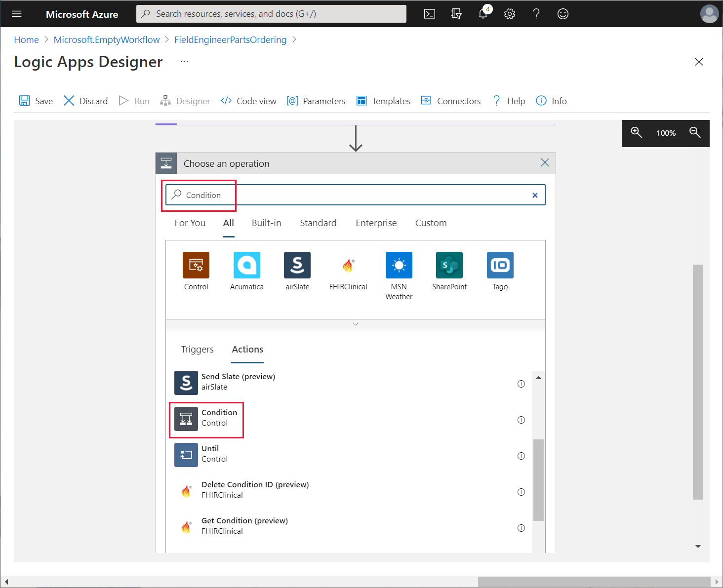
Task: Expand the connectors list chevron
Action: click(x=356, y=324)
